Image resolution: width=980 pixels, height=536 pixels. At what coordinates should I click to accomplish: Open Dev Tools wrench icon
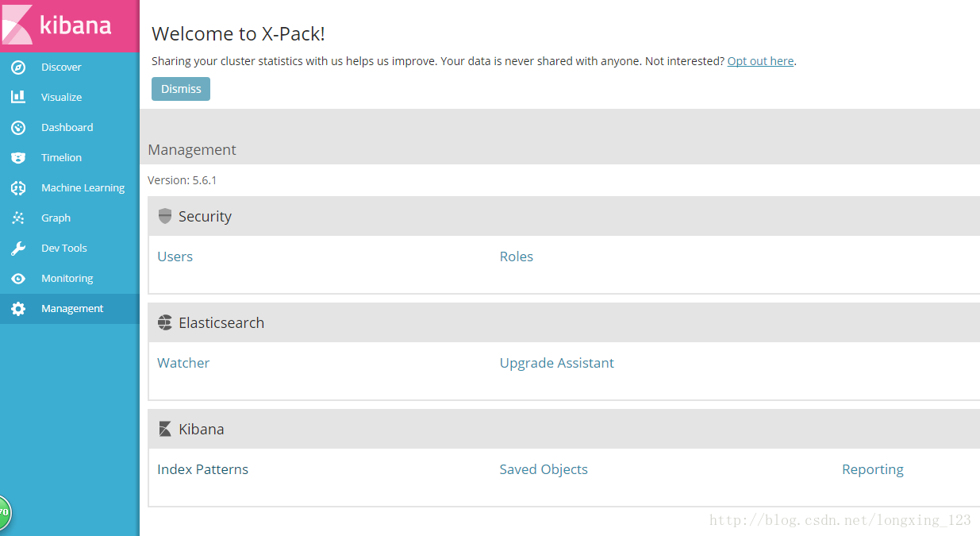pyautogui.click(x=18, y=249)
